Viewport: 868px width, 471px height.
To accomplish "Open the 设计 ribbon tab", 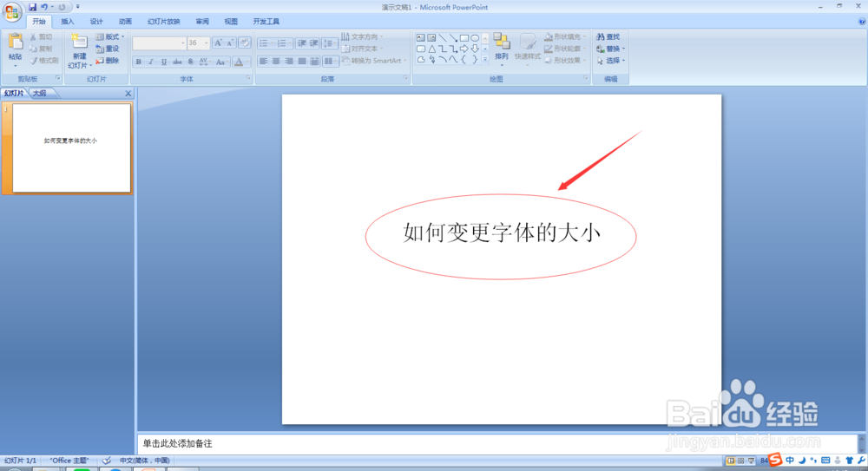I will coord(96,22).
